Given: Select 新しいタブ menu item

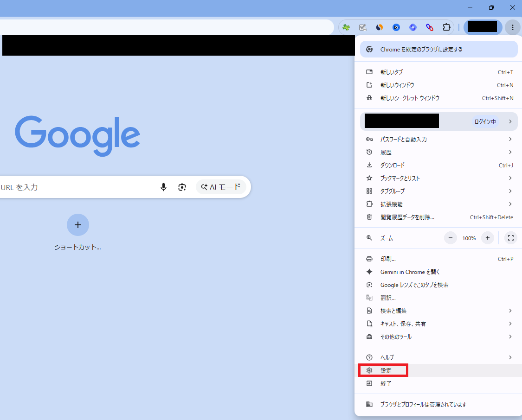Looking at the screenshot, I should pyautogui.click(x=439, y=72).
